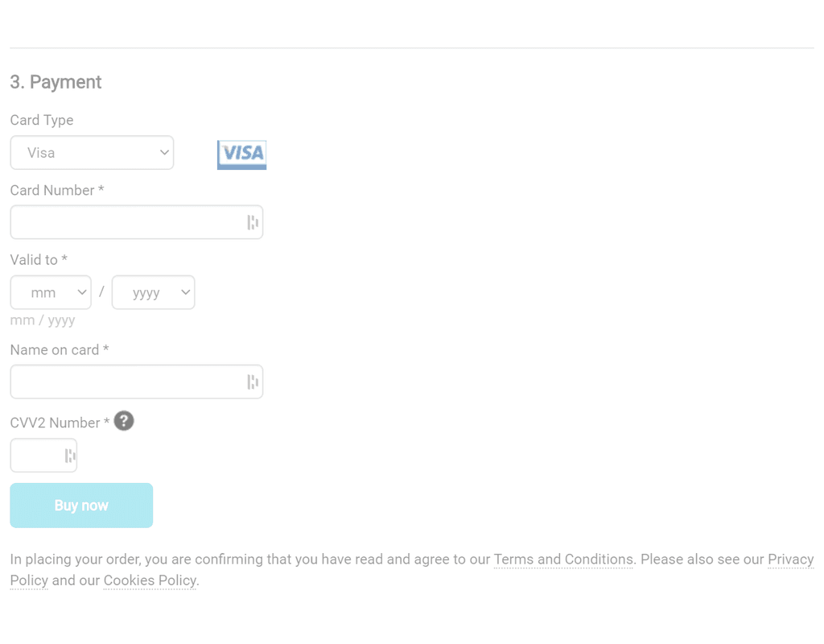Viewport: 824px width, 644px height.
Task: Open the CVV2 question mark help icon
Action: click(124, 421)
